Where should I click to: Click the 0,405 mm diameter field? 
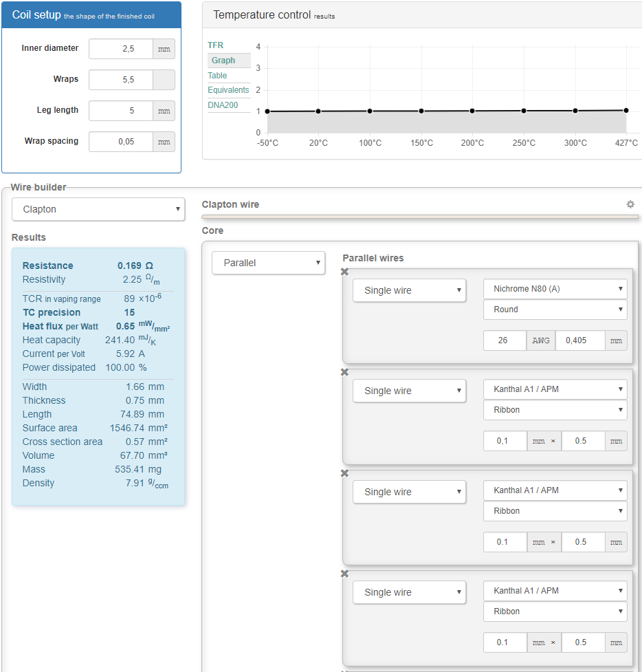click(579, 340)
